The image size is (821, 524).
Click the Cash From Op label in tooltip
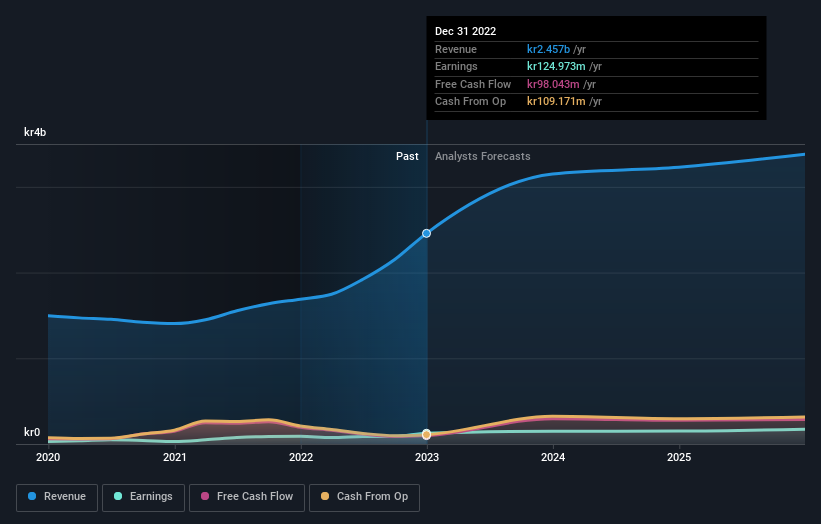coord(470,102)
